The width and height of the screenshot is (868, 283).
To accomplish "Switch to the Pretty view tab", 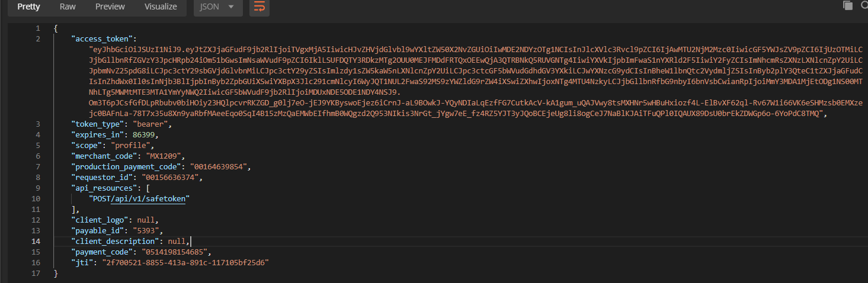I will pos(28,7).
